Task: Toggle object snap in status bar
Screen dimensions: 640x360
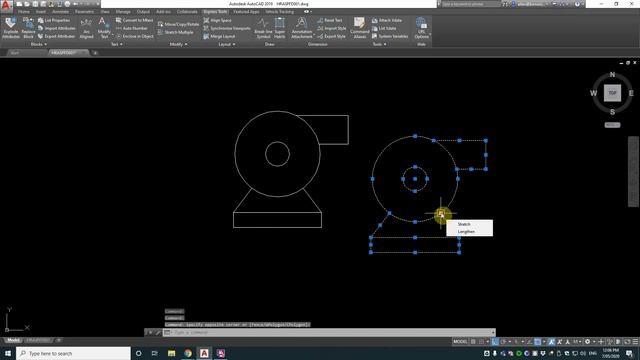Action: (x=538, y=342)
